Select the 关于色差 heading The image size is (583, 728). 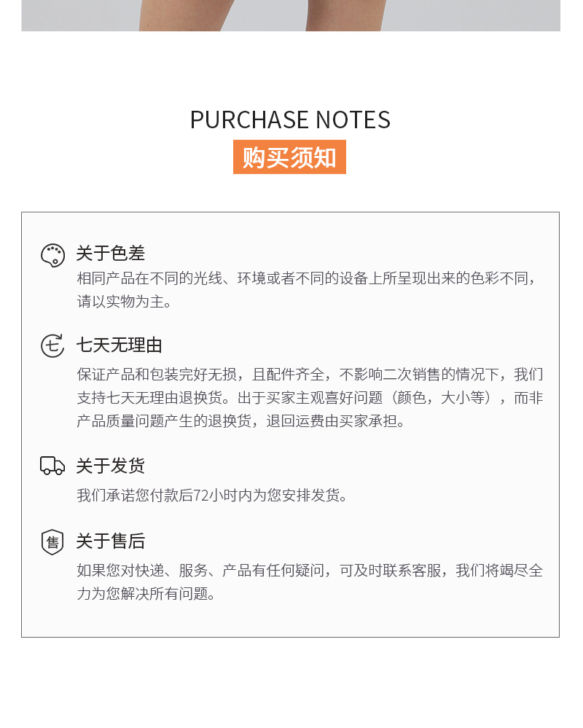(111, 254)
